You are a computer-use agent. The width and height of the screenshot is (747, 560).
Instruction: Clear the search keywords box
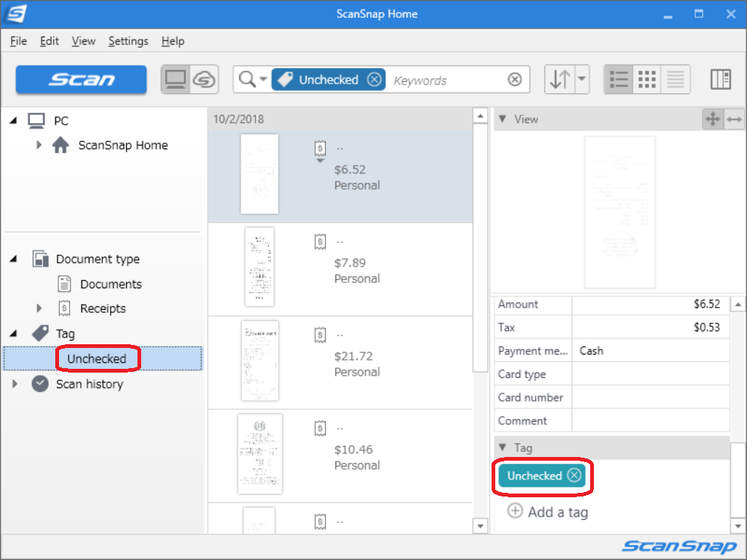[x=515, y=80]
